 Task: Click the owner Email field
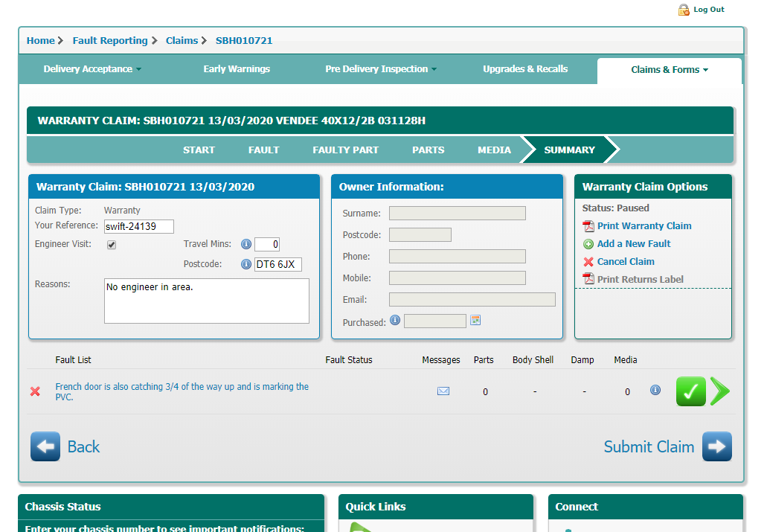click(x=472, y=300)
